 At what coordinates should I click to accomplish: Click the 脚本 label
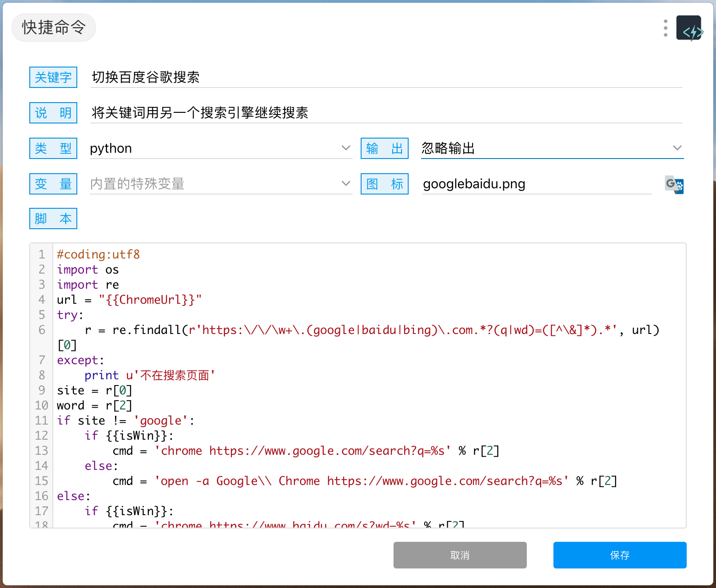click(53, 219)
